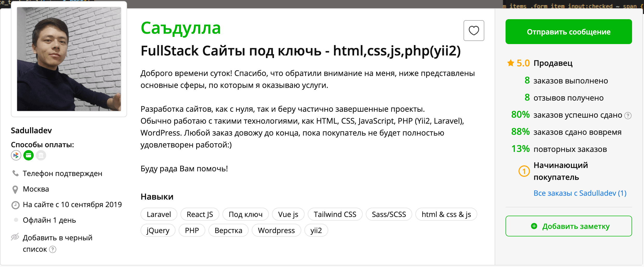Click the gray bank payment icon

pyautogui.click(x=41, y=155)
